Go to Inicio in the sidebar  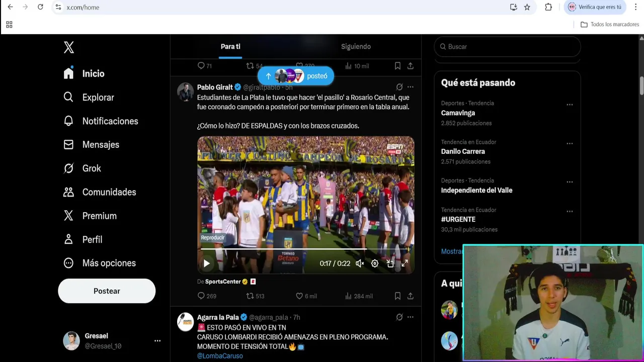(84, 73)
